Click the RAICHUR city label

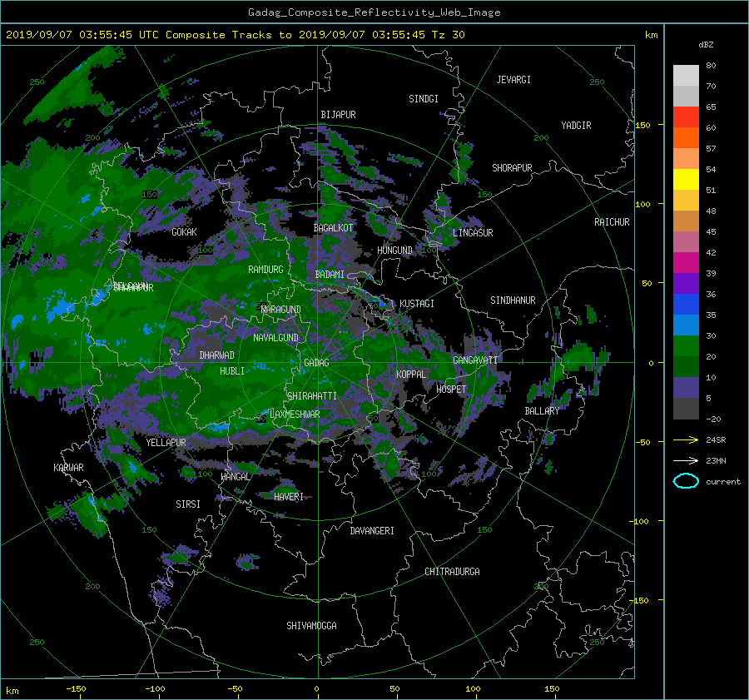tap(612, 222)
